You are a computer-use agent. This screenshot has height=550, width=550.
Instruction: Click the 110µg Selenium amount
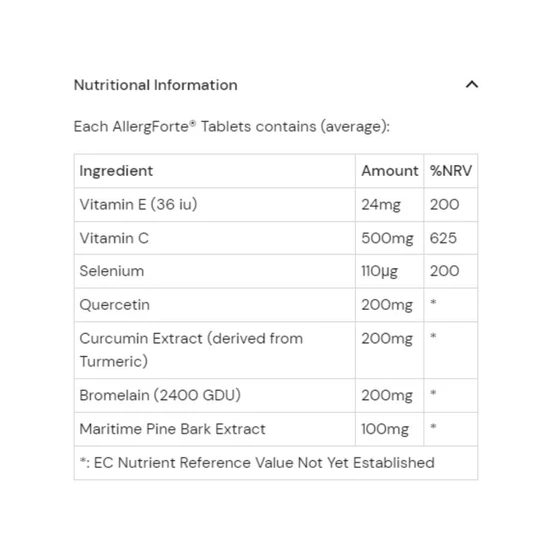pyautogui.click(x=380, y=271)
